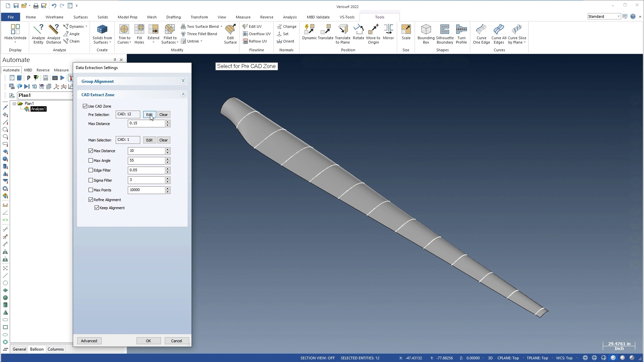Image resolution: width=644 pixels, height=362 pixels.
Task: Click the help question mark icon
Action: coord(633,16)
